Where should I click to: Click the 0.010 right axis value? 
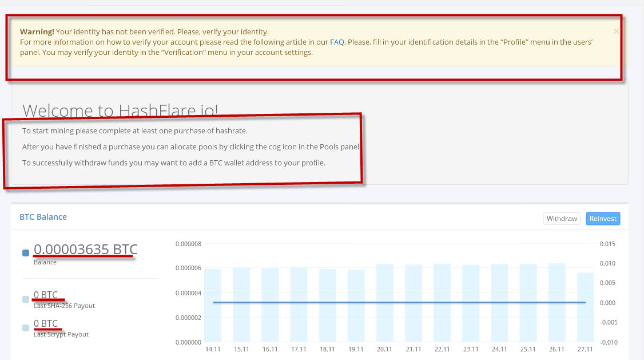(607, 263)
